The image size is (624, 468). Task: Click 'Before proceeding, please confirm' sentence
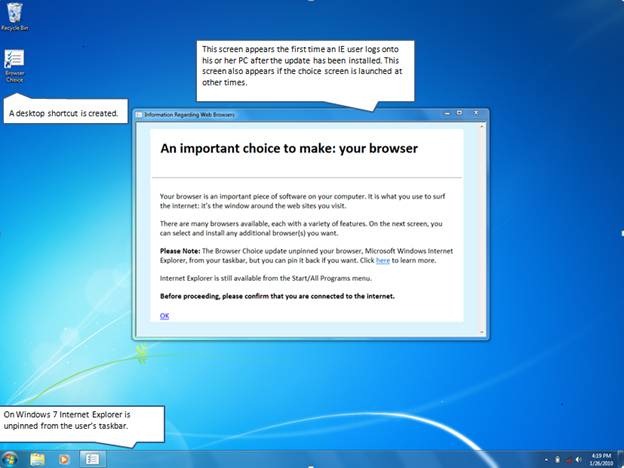tap(277, 296)
